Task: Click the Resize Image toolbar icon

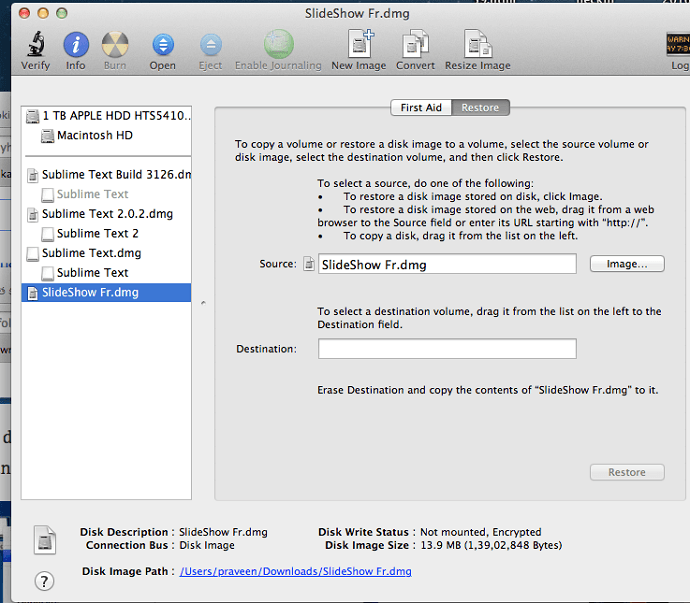Action: click(x=478, y=43)
